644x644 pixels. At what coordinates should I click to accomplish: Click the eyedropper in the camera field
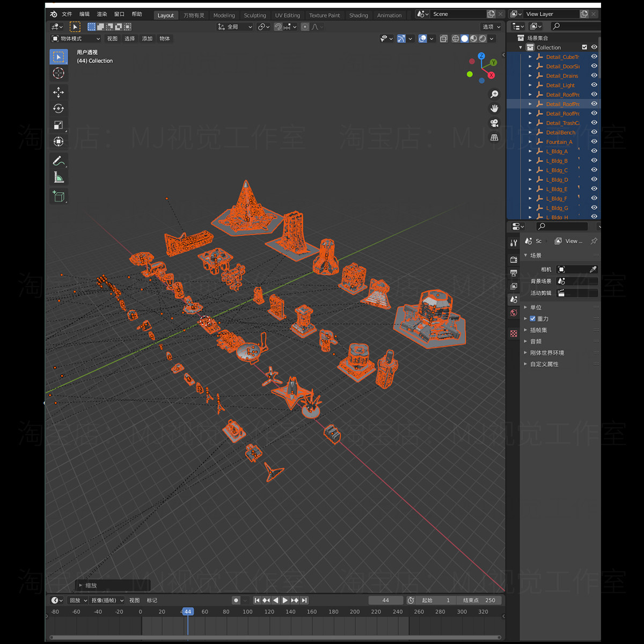pos(593,269)
